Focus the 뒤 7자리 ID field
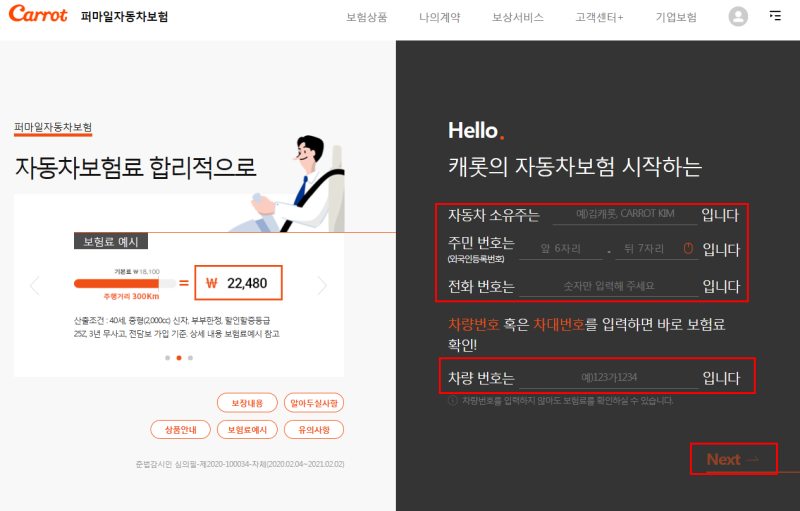 (x=656, y=249)
